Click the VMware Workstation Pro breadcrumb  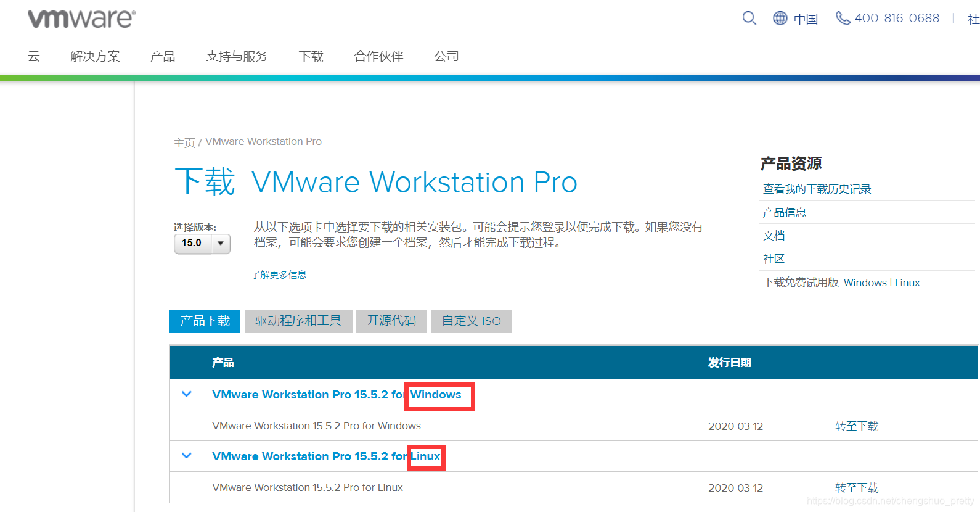pyautogui.click(x=263, y=141)
